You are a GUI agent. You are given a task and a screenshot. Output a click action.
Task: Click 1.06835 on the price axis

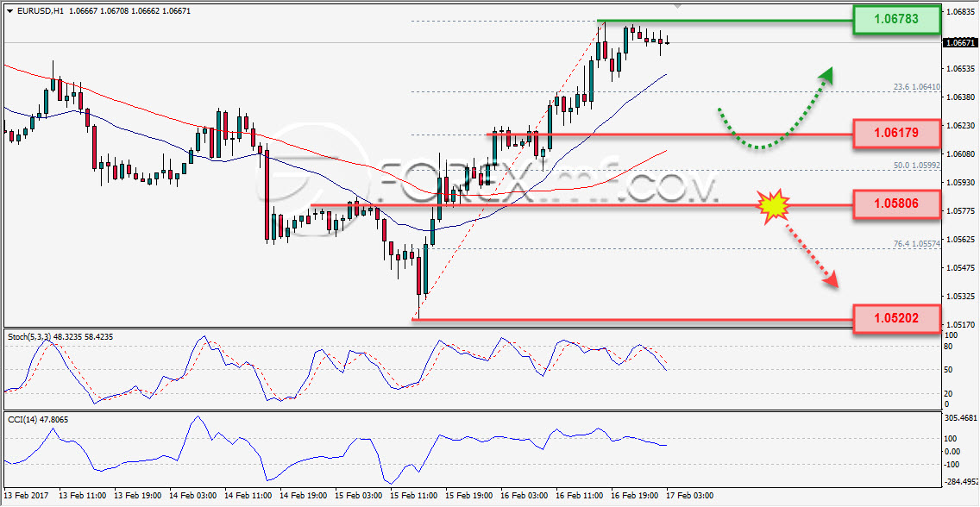(959, 12)
